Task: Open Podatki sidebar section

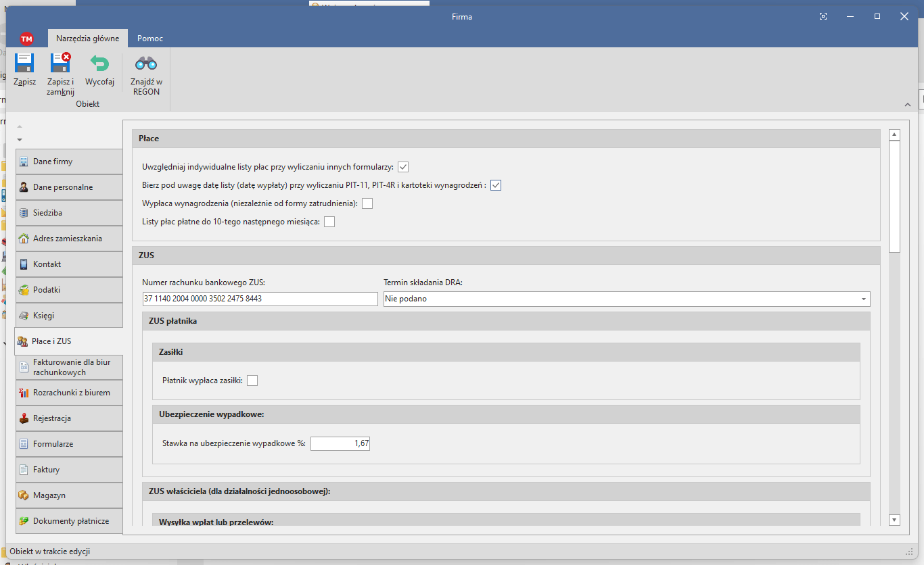Action: [x=69, y=290]
